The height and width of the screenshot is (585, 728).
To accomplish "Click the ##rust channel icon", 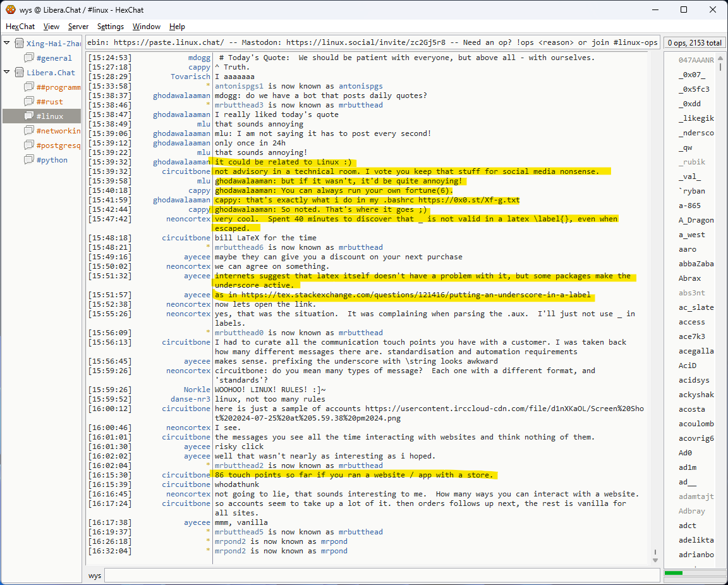I will 29,102.
